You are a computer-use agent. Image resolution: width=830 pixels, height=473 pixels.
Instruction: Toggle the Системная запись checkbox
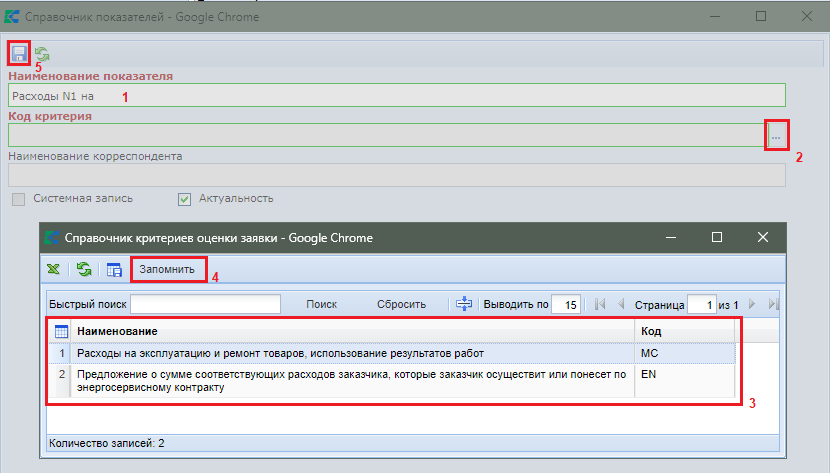[x=19, y=198]
